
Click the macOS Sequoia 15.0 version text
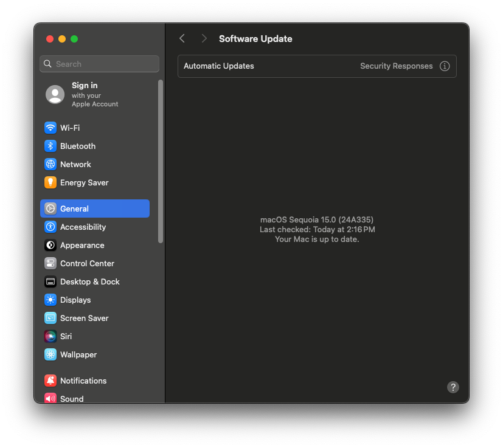click(317, 219)
